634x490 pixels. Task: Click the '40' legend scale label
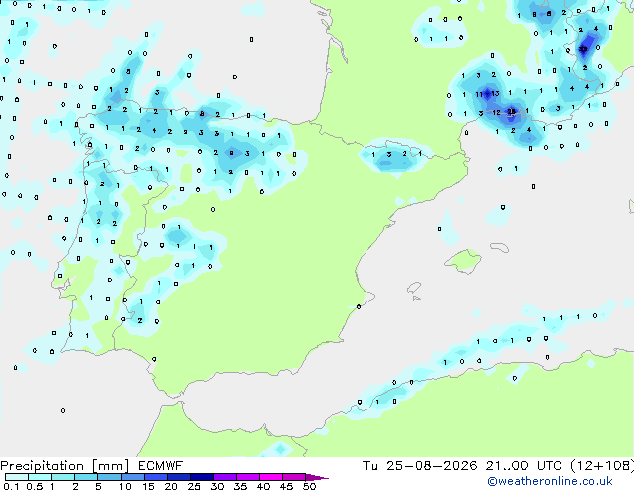pos(263,486)
